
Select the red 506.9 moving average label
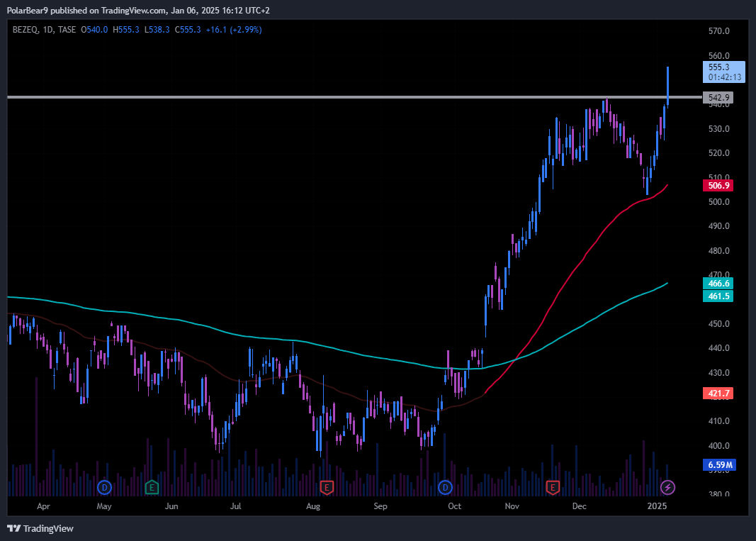718,185
